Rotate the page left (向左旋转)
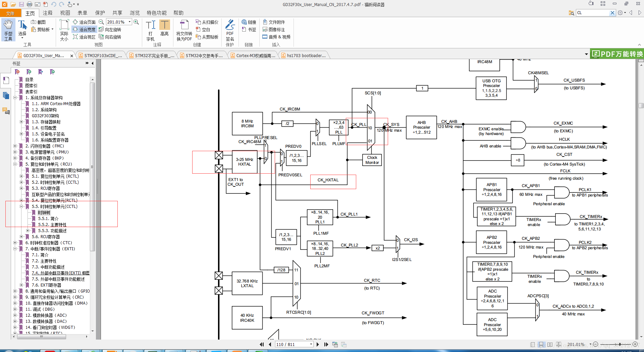This screenshot has height=352, width=644. (110, 30)
